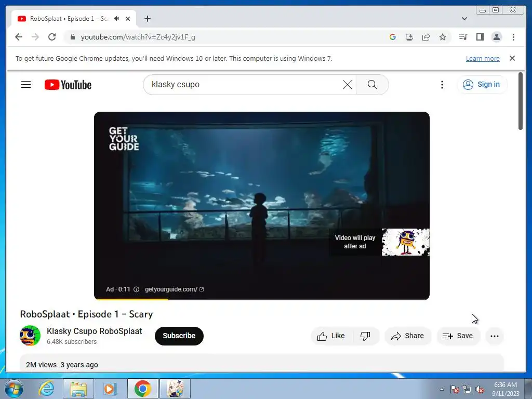Viewport: 532px width, 399px height.
Task: Open a new tab
Action: point(147,19)
